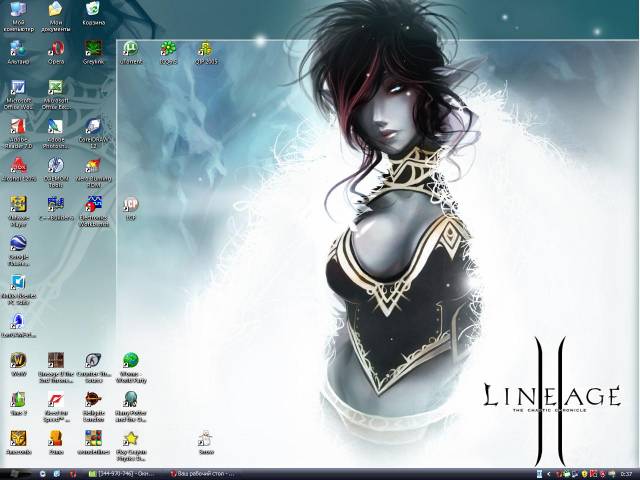Launch the Google Earth globe shortcut
Viewport: 640px width, 480px height.
point(18,243)
